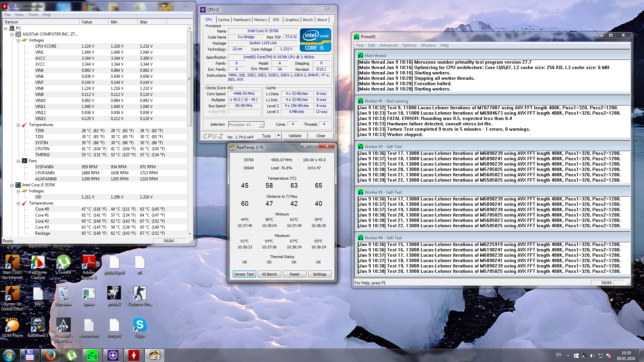Switch to CPU-Z Memory tab

coord(260,20)
